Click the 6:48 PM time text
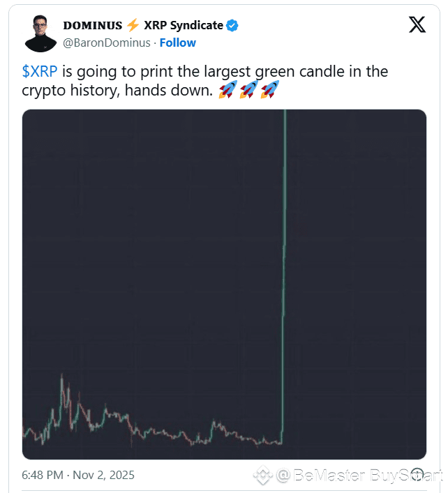This screenshot has width=448, height=493. coord(43,475)
